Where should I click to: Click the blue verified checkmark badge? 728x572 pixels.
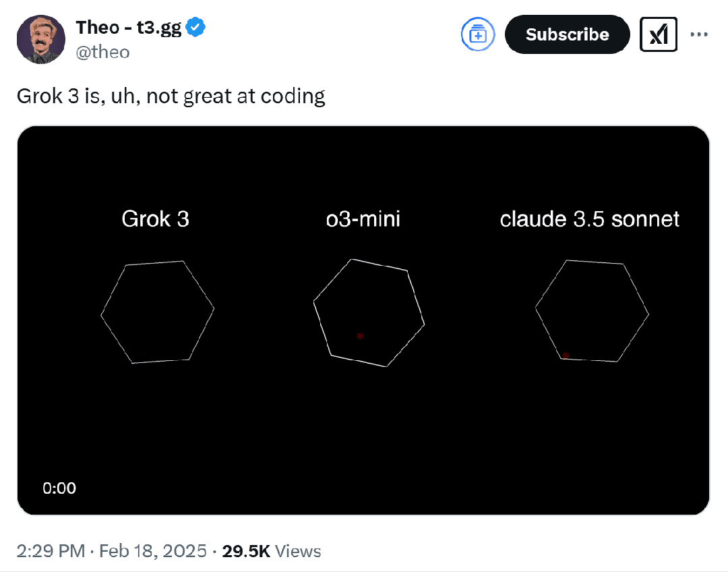click(x=195, y=27)
